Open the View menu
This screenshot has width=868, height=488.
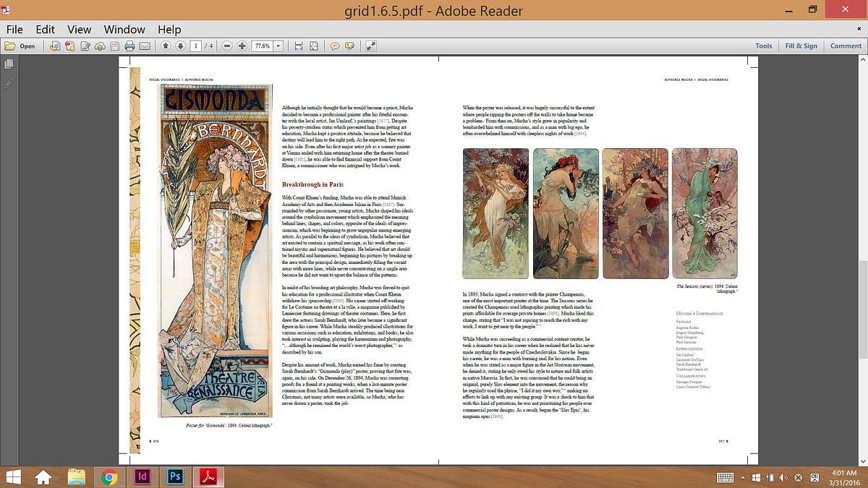[80, 30]
